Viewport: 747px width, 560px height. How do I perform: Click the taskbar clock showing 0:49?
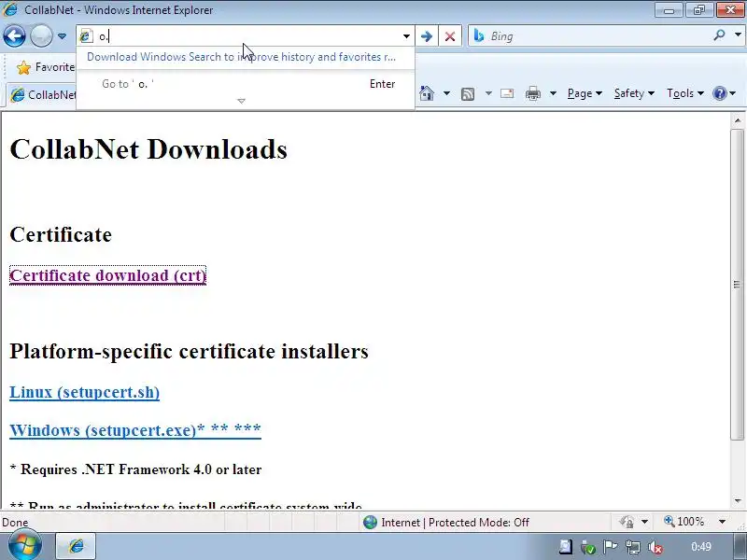[701, 547]
